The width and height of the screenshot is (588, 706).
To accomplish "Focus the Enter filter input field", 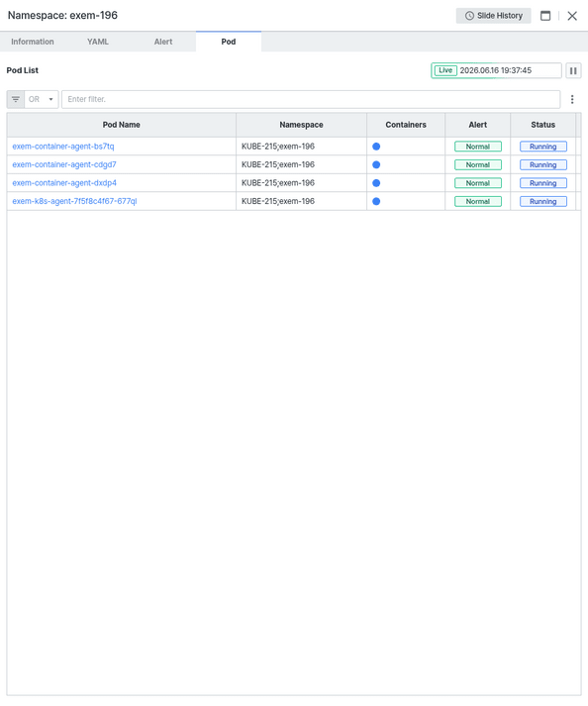I will click(x=311, y=99).
